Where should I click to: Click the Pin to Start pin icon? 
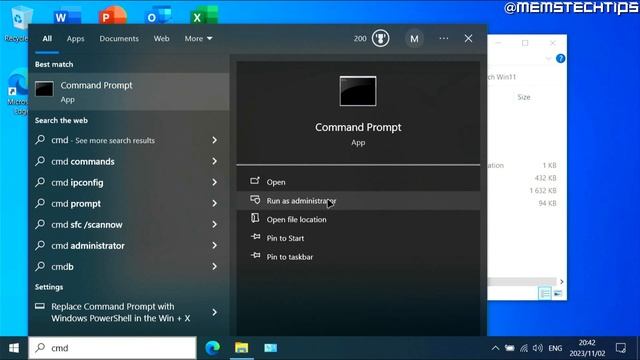(256, 237)
